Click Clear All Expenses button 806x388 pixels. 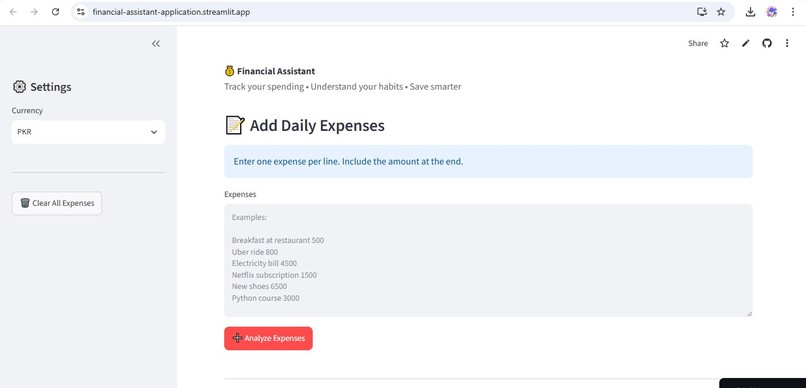pos(57,203)
